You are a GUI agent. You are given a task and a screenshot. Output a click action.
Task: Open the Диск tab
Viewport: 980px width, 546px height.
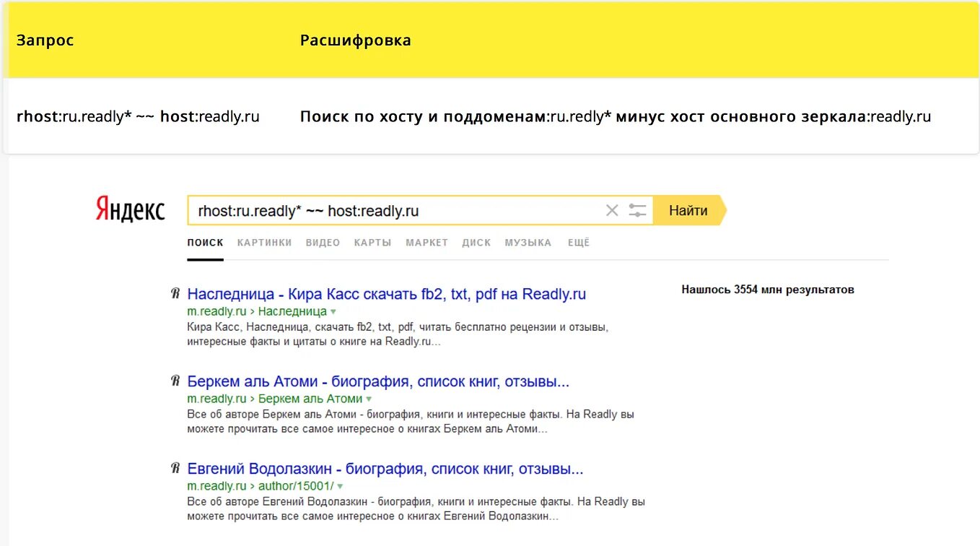tap(476, 243)
